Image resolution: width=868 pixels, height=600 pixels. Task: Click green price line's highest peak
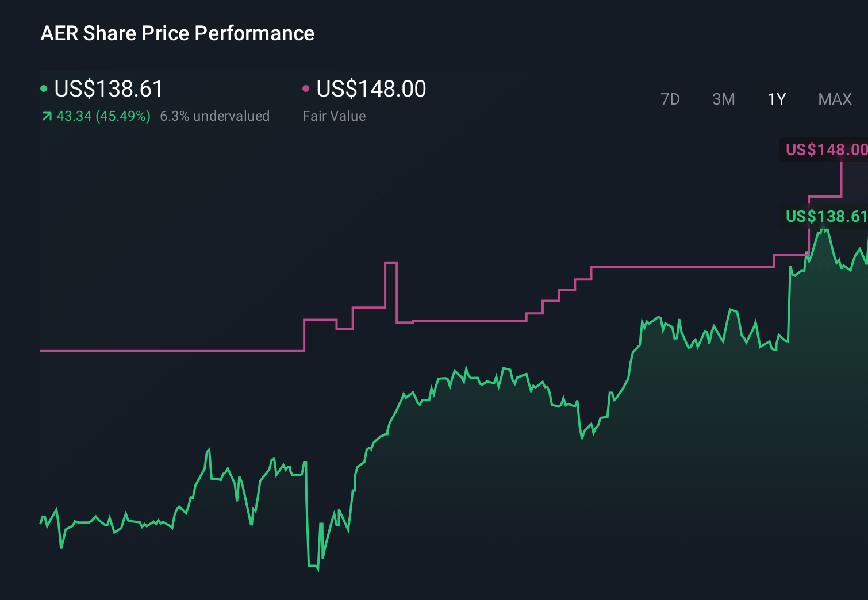tap(825, 230)
